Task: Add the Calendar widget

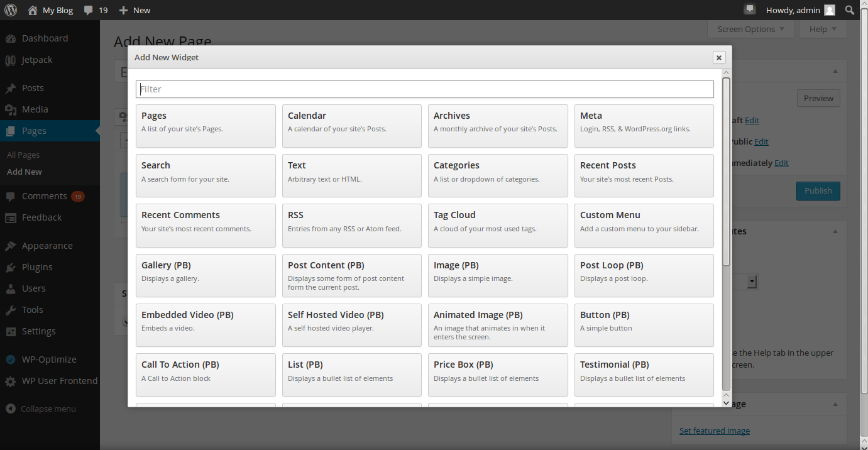Action: (352, 126)
